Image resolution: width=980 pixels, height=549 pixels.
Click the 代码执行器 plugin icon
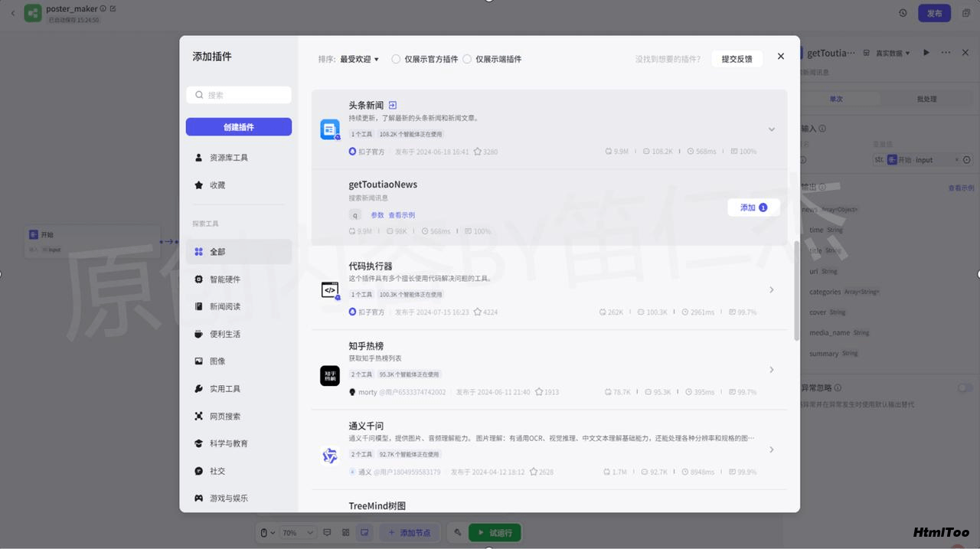330,290
